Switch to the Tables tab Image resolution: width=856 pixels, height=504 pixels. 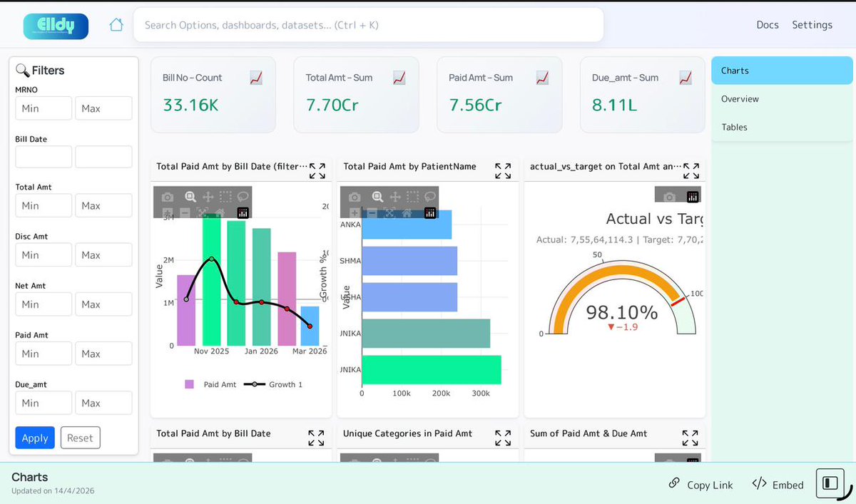(782, 127)
